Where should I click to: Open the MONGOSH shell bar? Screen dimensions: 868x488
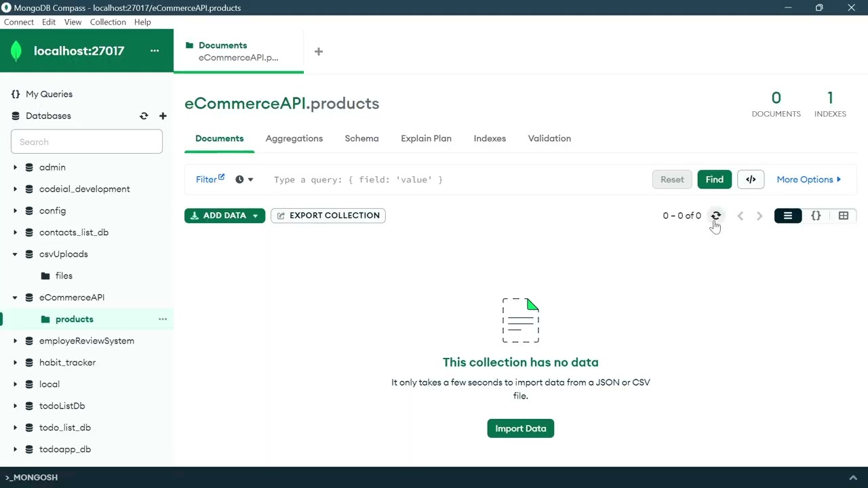[434, 477]
